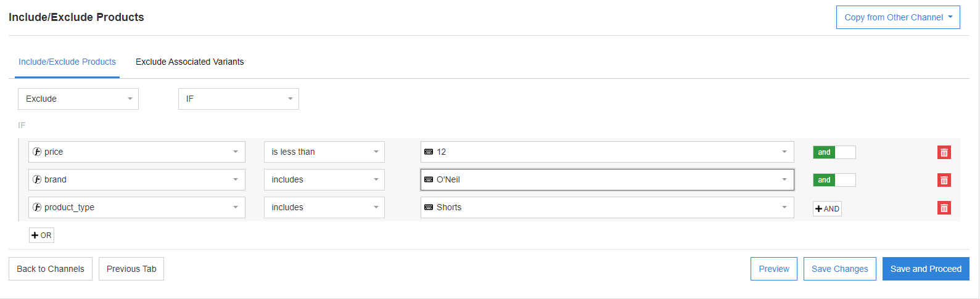Expand the 'is less than' operator dropdown
980x299 pixels.
(324, 152)
